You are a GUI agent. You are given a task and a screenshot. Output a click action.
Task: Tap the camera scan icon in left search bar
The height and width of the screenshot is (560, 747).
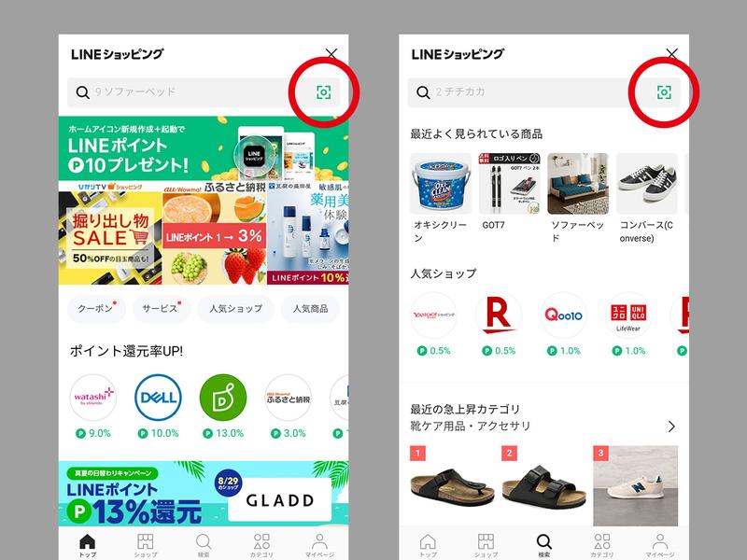(x=323, y=91)
